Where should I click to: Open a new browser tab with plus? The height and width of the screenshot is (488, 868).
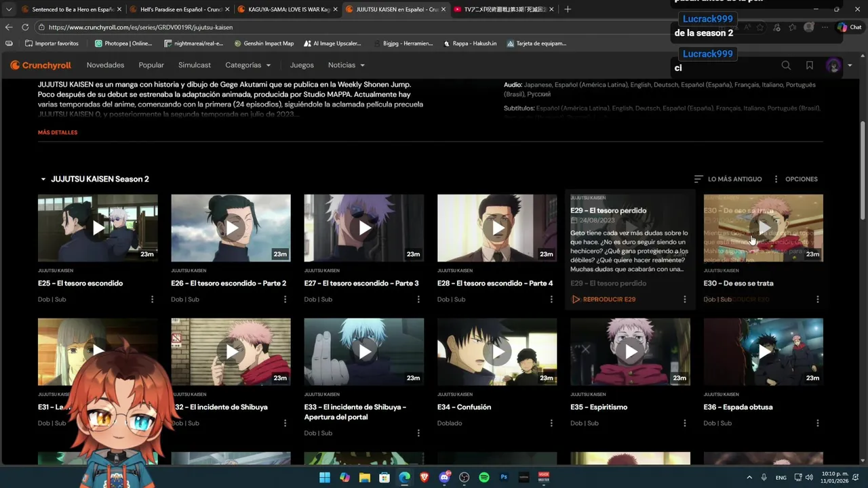point(568,9)
